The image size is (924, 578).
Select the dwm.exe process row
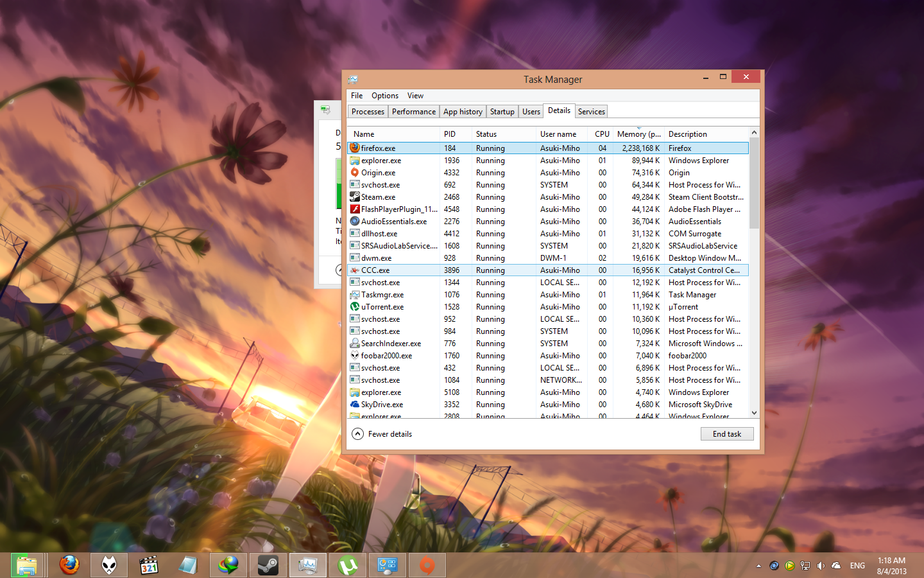click(x=548, y=258)
